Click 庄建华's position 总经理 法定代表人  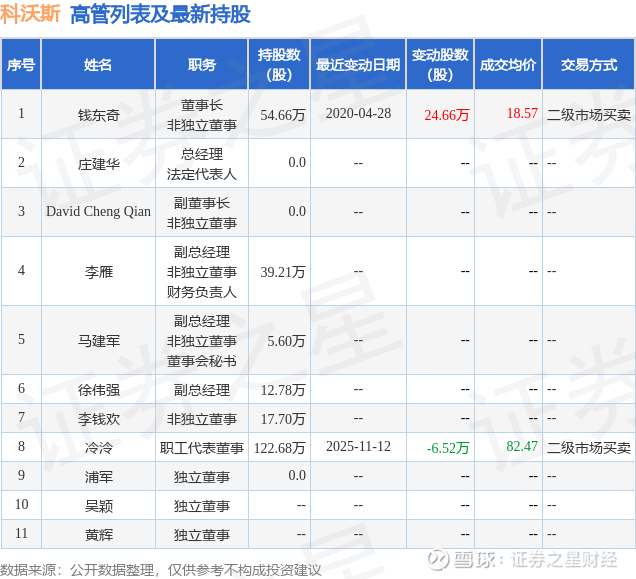coord(202,164)
